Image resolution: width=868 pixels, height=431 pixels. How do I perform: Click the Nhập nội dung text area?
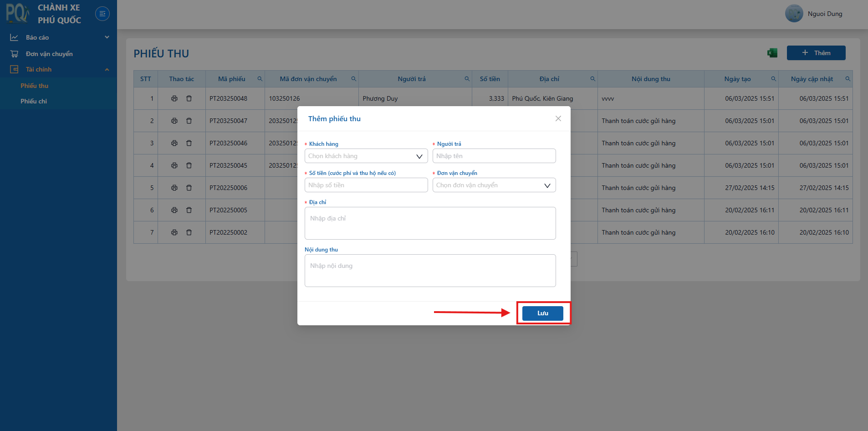pos(430,271)
